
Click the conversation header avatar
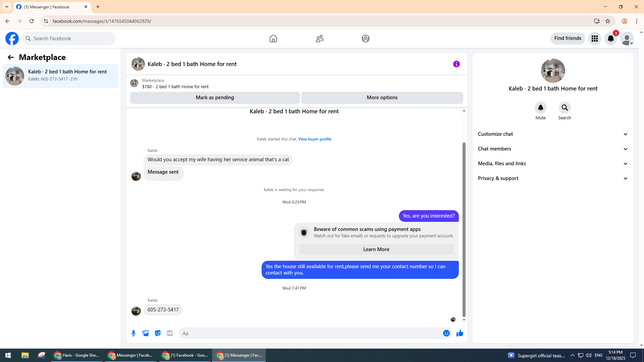[138, 64]
